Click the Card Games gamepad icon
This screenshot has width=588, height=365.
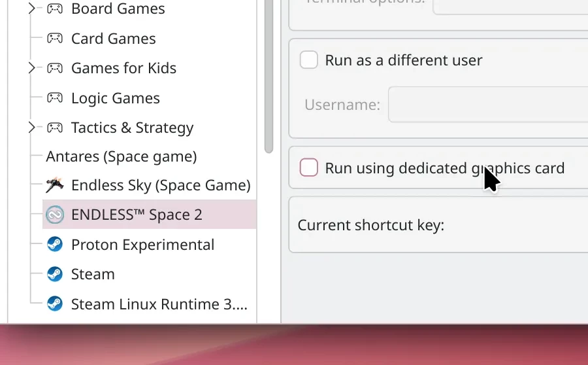pos(55,39)
